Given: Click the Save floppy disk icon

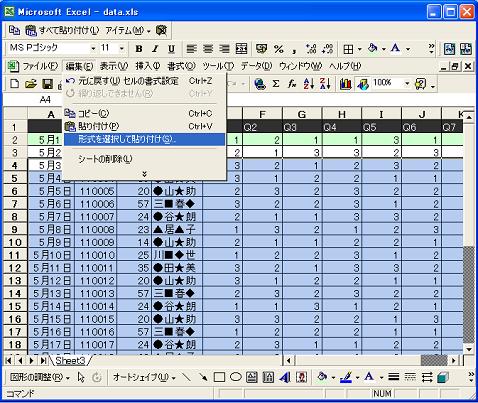Looking at the screenshot, I should coord(48,84).
